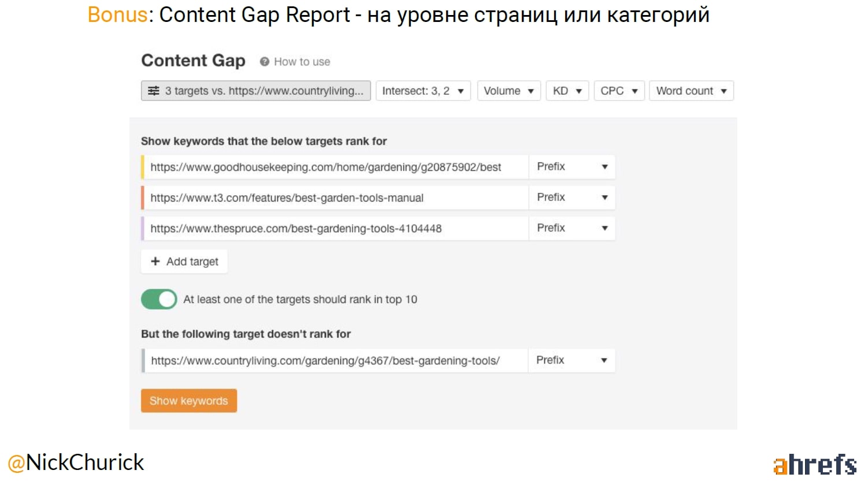
Task: Open Prefix mode for goodhousekeeping URL
Action: (x=572, y=167)
